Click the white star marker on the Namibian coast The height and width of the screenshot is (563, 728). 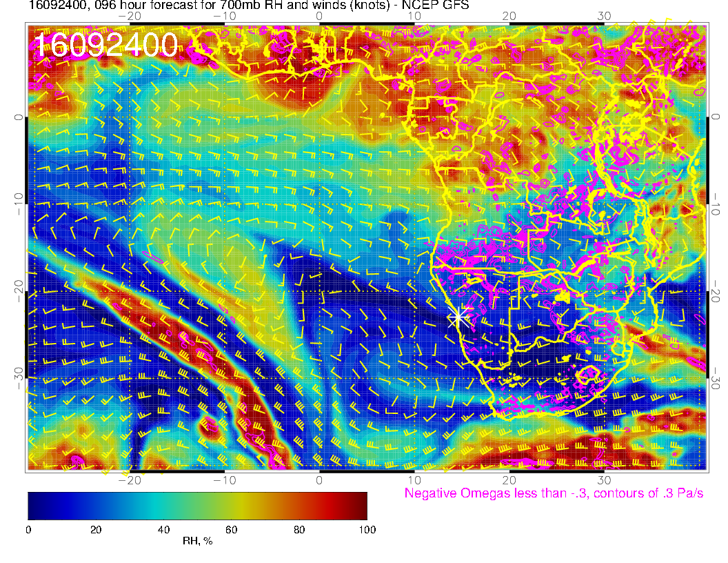[458, 317]
